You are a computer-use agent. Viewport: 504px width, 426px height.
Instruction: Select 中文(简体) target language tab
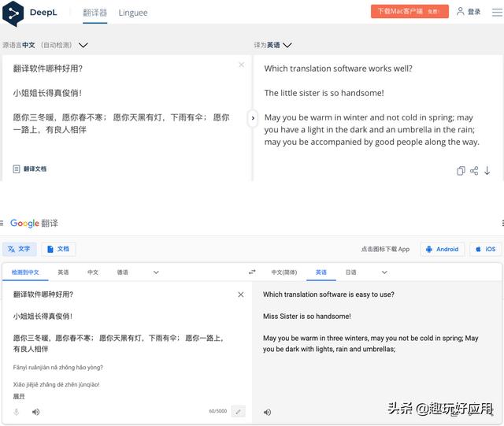[x=284, y=272]
